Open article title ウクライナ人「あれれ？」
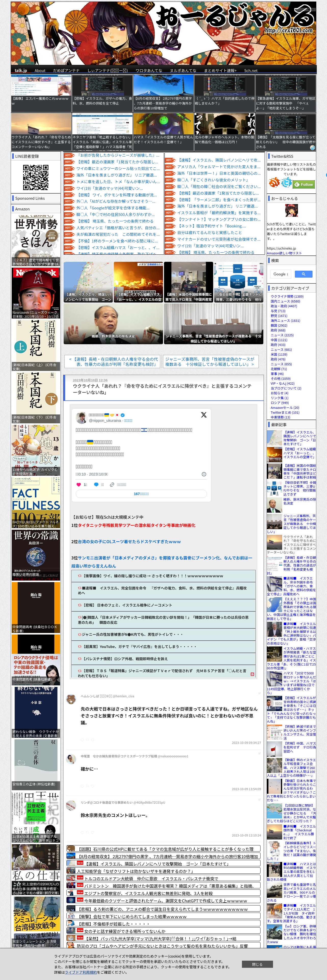 162,389
